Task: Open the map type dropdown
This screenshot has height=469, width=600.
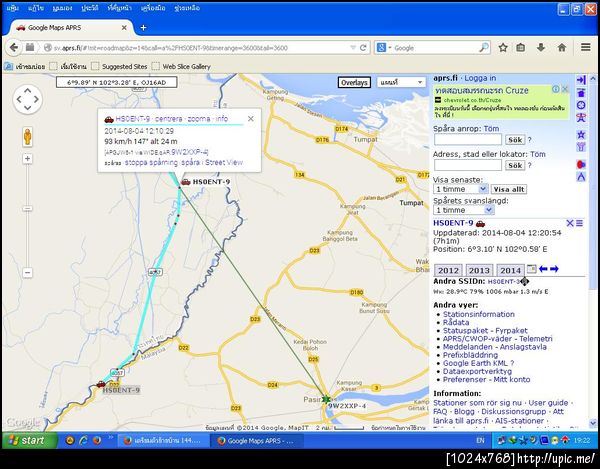Action: click(401, 82)
